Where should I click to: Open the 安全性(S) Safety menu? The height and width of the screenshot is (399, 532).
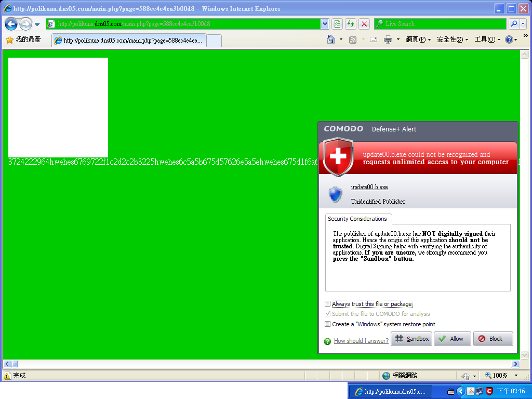click(x=453, y=39)
